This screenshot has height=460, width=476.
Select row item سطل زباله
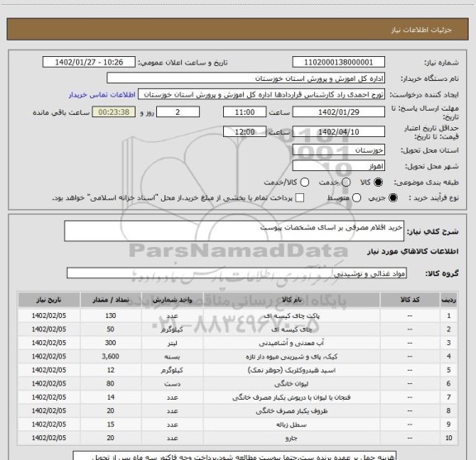(292, 424)
